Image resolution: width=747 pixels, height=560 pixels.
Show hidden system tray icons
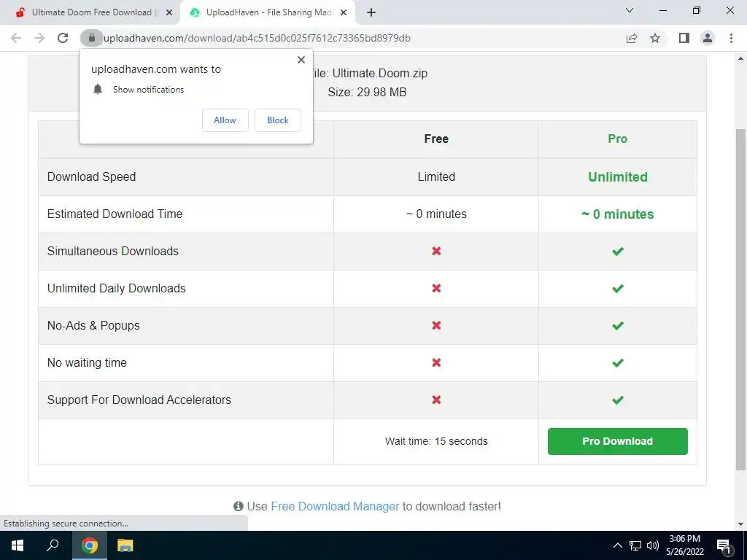point(617,545)
